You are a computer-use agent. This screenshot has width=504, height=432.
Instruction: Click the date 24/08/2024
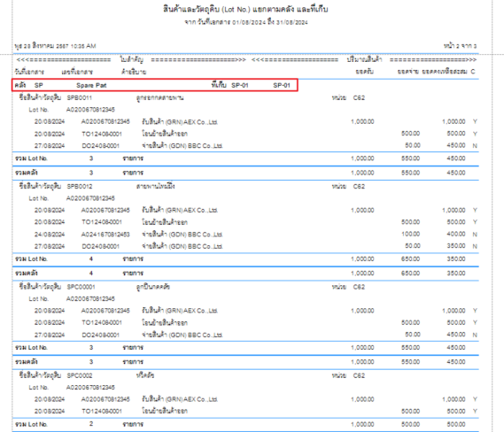(x=50, y=235)
